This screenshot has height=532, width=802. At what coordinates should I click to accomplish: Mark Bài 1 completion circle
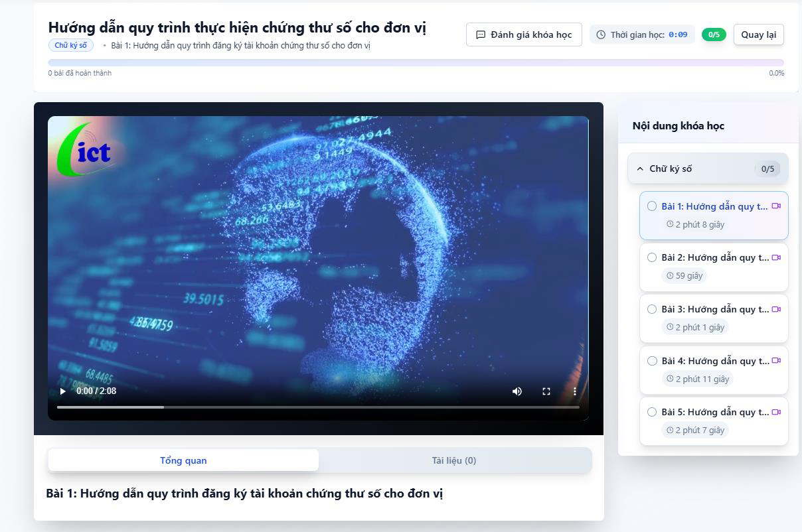point(652,206)
